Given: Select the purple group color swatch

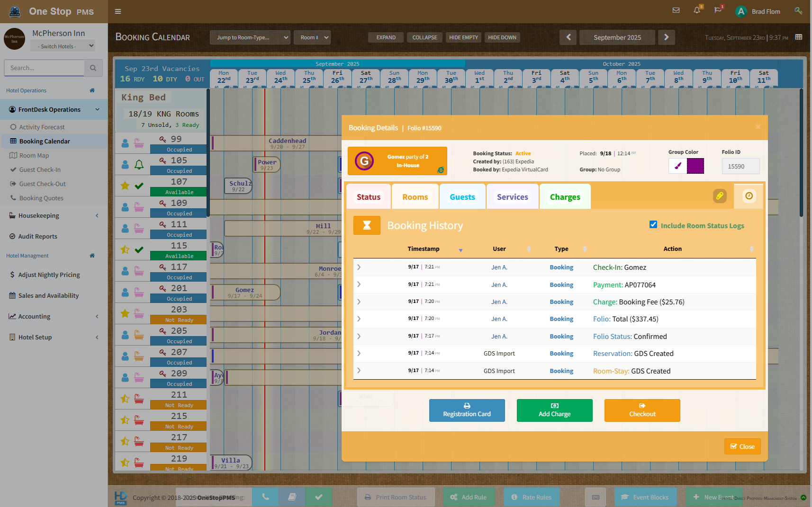Looking at the screenshot, I should click(x=695, y=166).
